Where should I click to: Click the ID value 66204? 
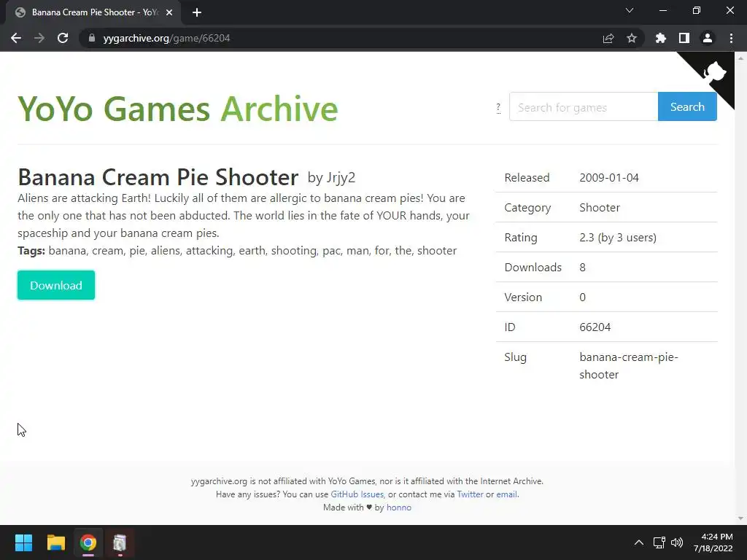coord(595,327)
